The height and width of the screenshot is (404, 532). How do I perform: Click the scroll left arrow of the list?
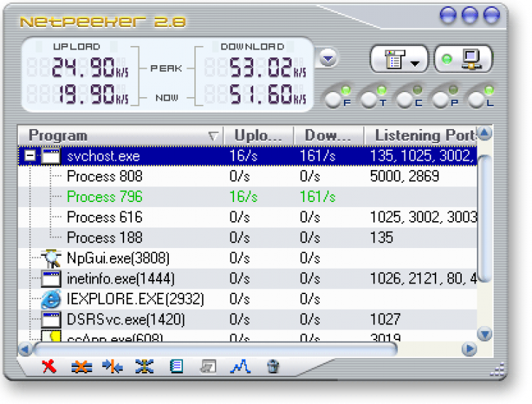click(x=25, y=349)
